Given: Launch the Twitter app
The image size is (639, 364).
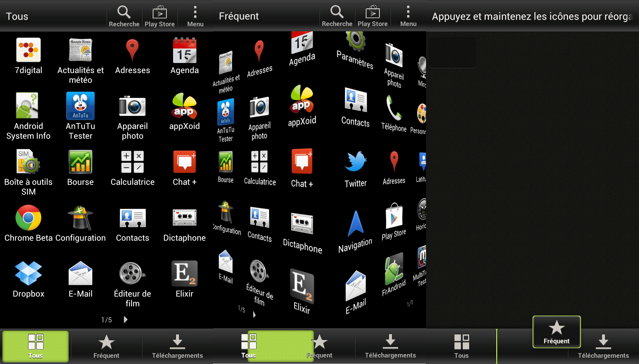Looking at the screenshot, I should [x=355, y=169].
